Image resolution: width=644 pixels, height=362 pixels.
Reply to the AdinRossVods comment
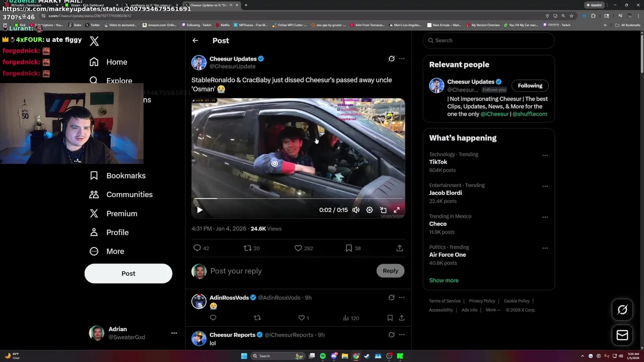pos(213,318)
